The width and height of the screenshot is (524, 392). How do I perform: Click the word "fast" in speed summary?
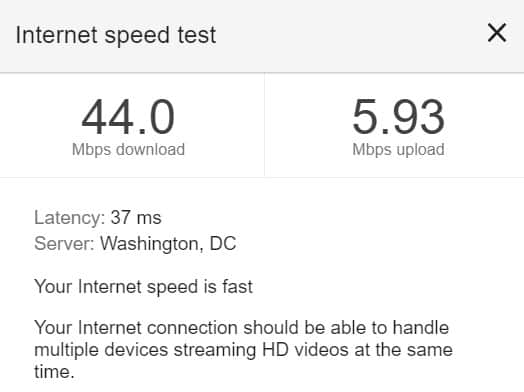pos(238,287)
